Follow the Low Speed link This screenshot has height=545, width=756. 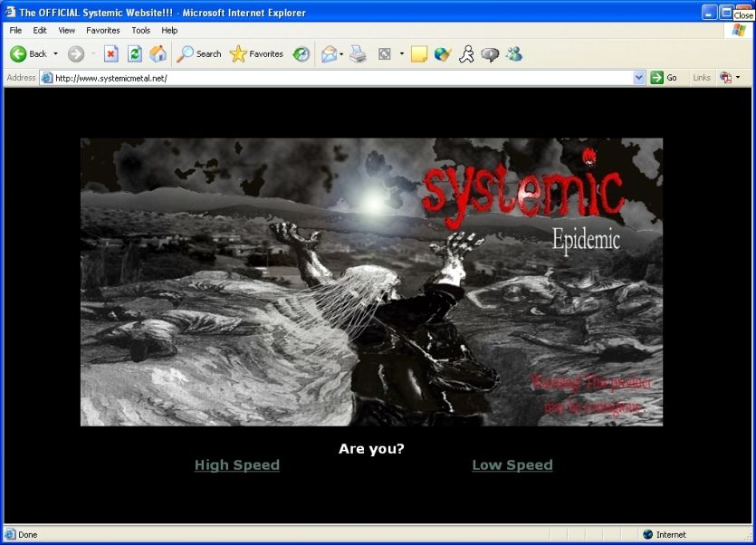[x=512, y=465]
